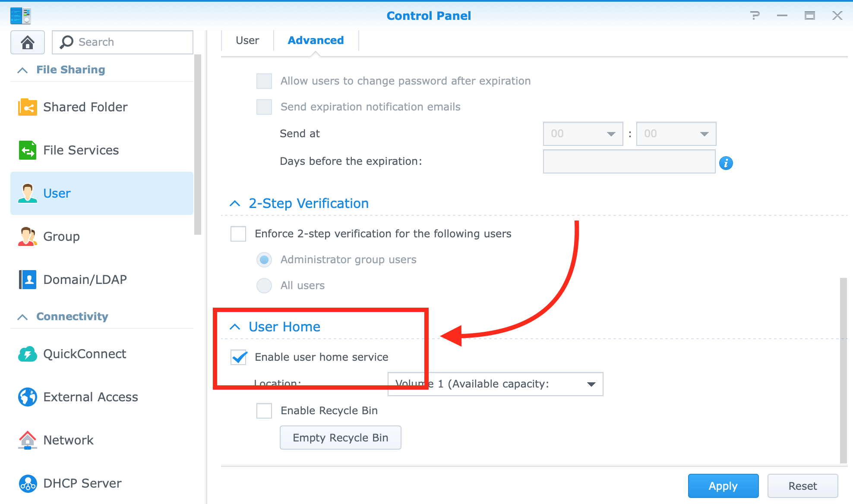Image resolution: width=853 pixels, height=504 pixels.
Task: Open Shared Folder settings icon
Action: [x=28, y=107]
